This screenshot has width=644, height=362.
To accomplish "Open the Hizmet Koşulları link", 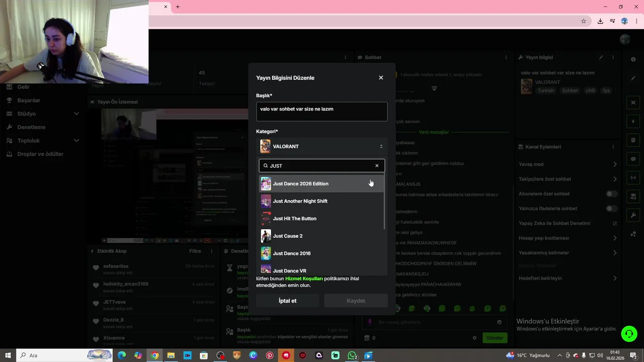I will click(304, 279).
